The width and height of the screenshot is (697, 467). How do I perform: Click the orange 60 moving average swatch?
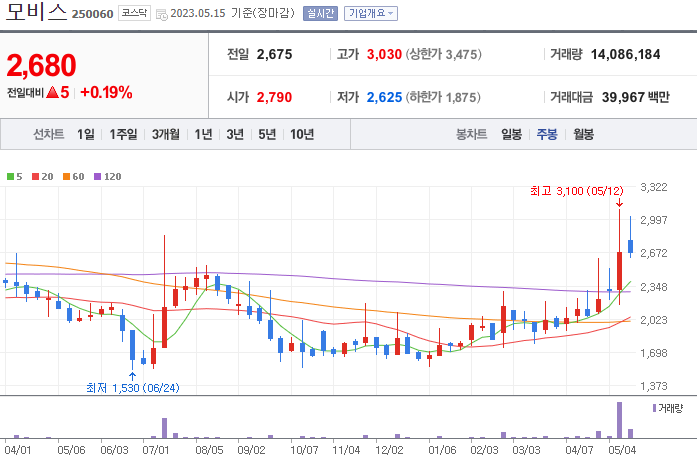pos(67,177)
